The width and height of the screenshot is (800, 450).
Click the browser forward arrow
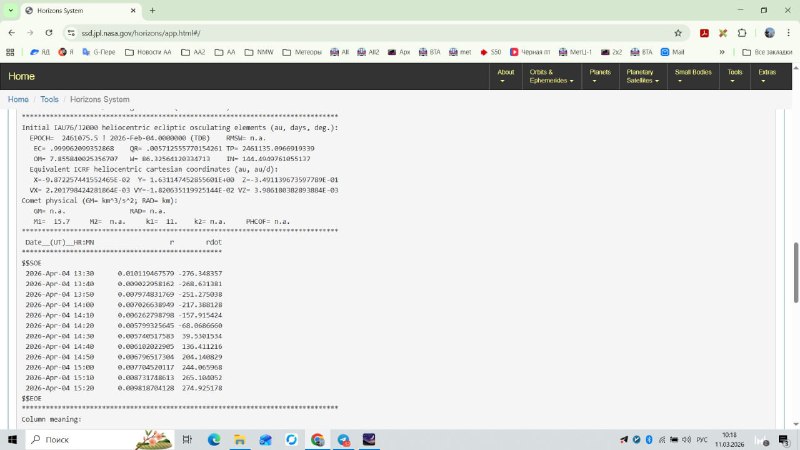[x=30, y=33]
